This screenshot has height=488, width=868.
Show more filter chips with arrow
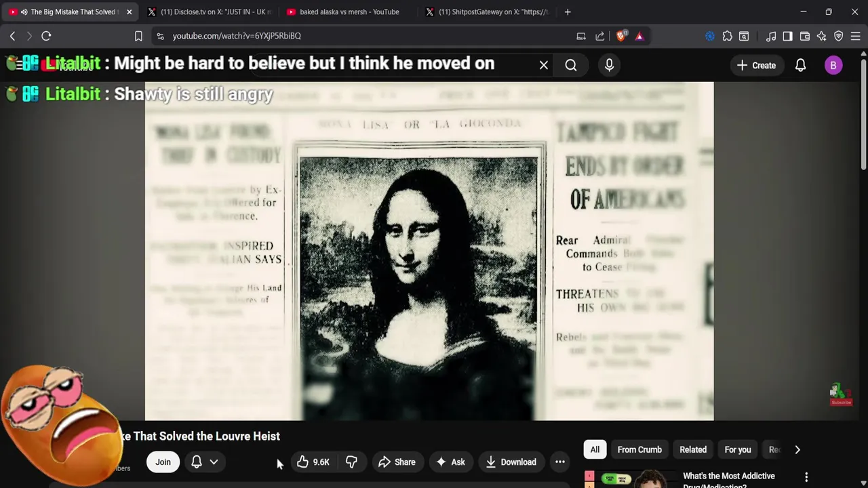pos(797,449)
